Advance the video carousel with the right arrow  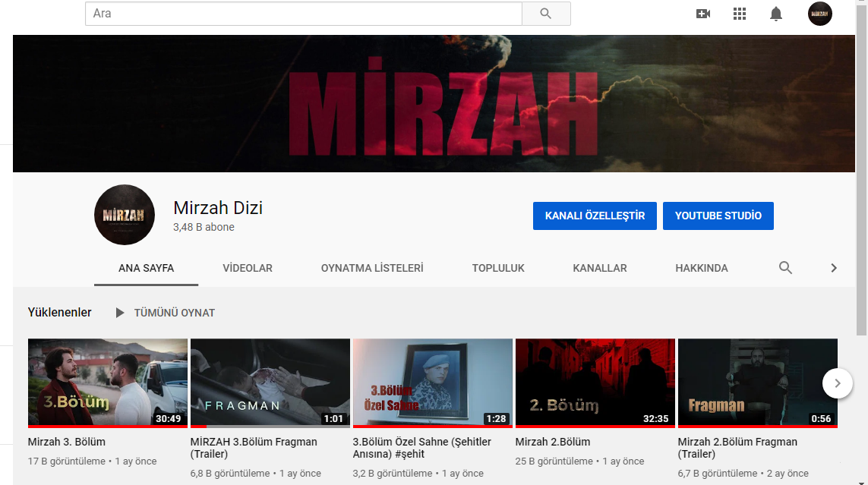pyautogui.click(x=837, y=383)
